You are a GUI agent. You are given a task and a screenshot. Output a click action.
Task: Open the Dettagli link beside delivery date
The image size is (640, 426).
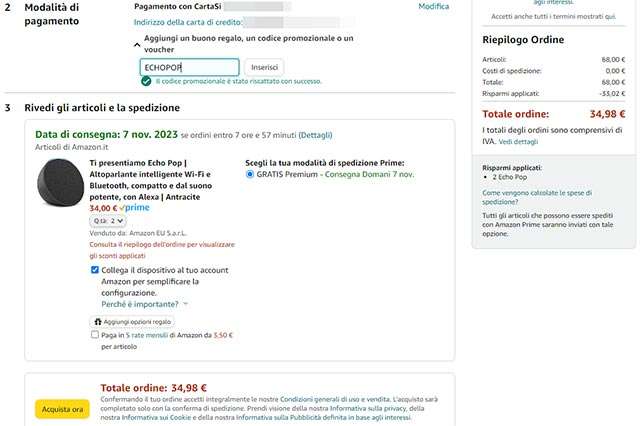316,134
